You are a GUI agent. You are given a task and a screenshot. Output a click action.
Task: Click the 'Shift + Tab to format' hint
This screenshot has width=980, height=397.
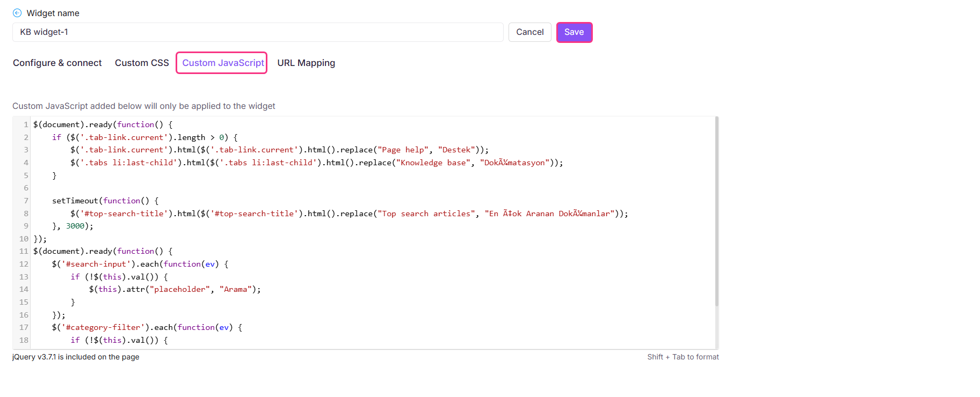(x=683, y=357)
